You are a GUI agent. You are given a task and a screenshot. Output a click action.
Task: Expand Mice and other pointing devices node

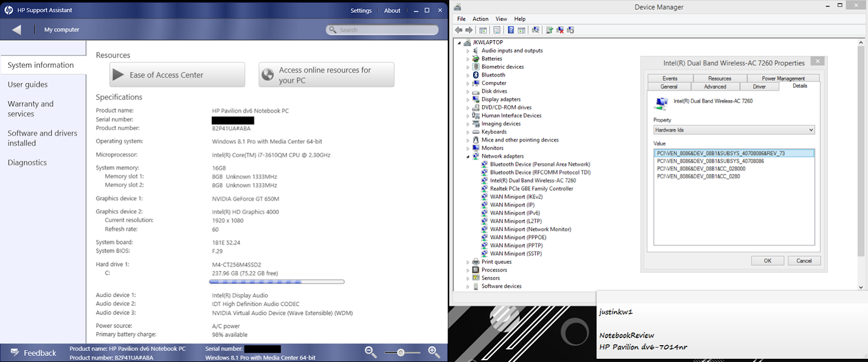[468, 141]
